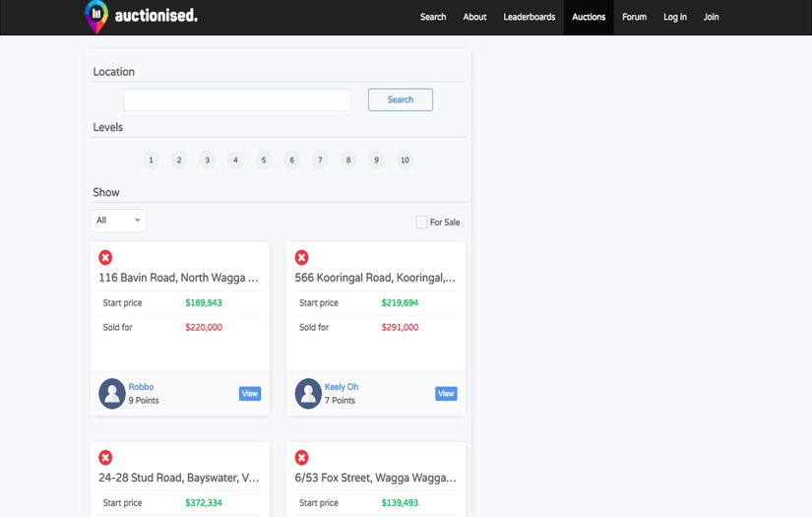Select level 2 filter
Screen dimensions: 812x517
[x=179, y=161]
